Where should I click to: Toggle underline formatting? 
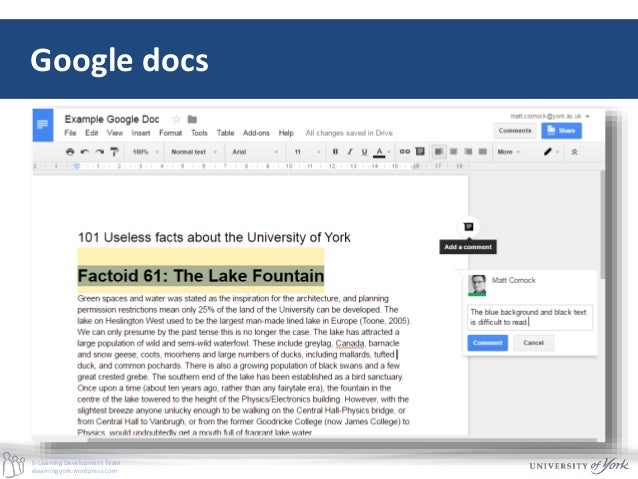tap(364, 152)
